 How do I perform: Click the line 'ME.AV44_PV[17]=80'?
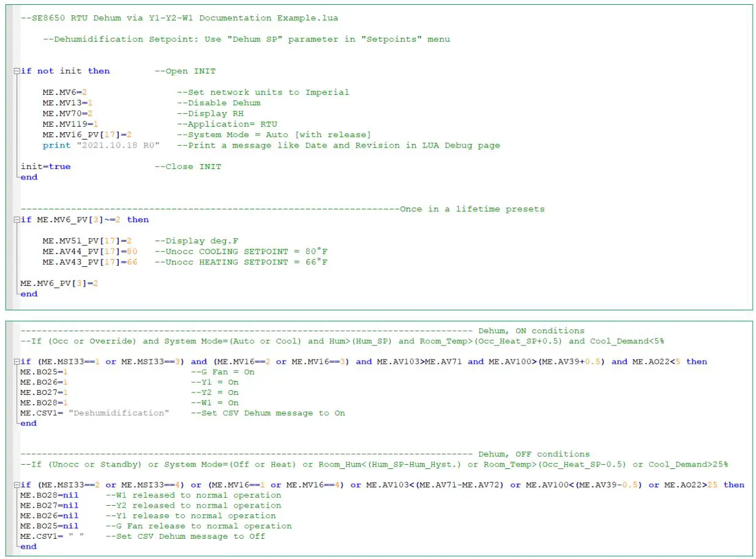(x=90, y=252)
